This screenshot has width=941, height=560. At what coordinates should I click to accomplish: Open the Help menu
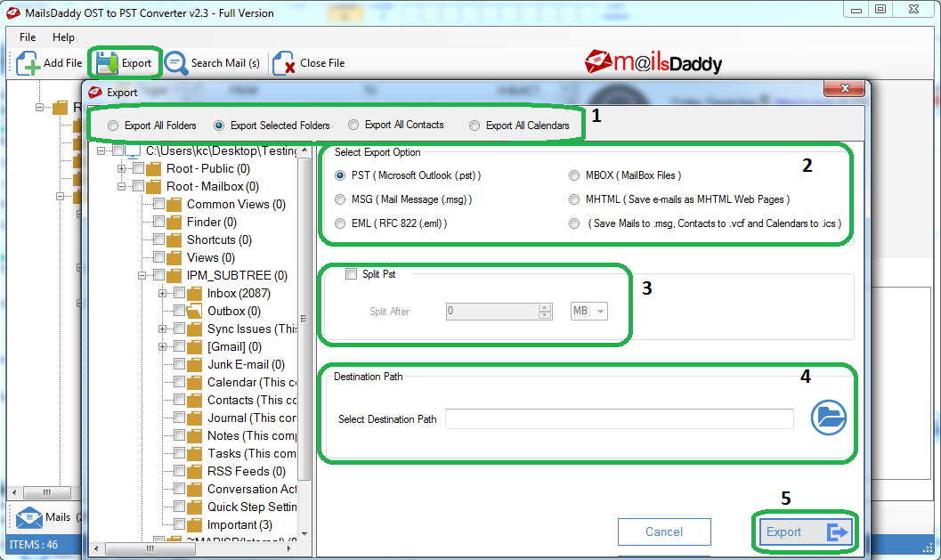63,37
